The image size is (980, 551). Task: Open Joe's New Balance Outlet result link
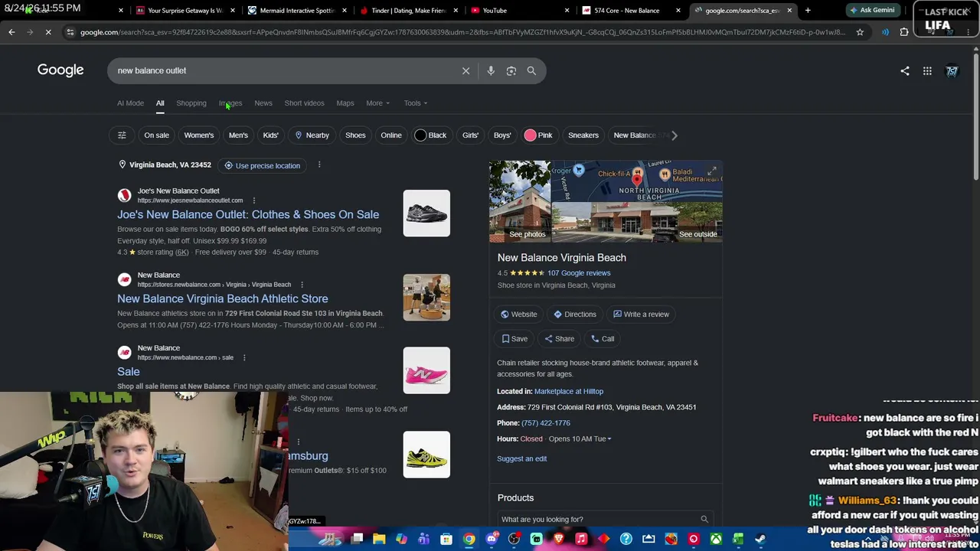[248, 215]
